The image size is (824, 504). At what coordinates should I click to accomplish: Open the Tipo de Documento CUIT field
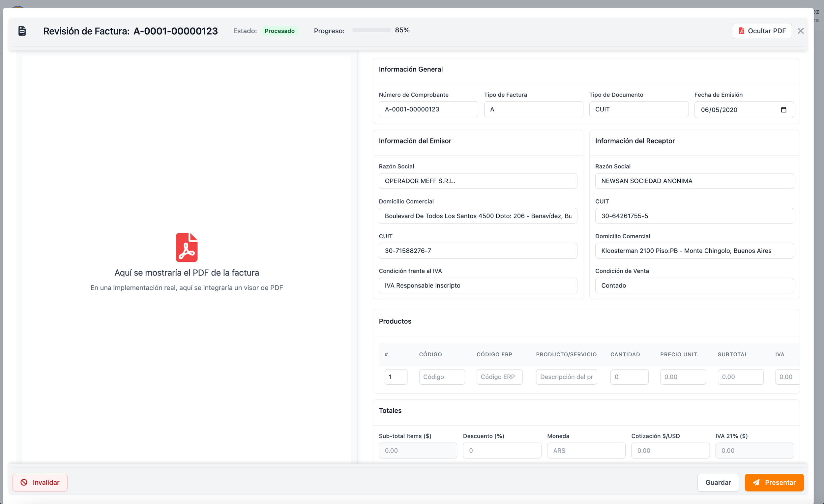pos(638,109)
